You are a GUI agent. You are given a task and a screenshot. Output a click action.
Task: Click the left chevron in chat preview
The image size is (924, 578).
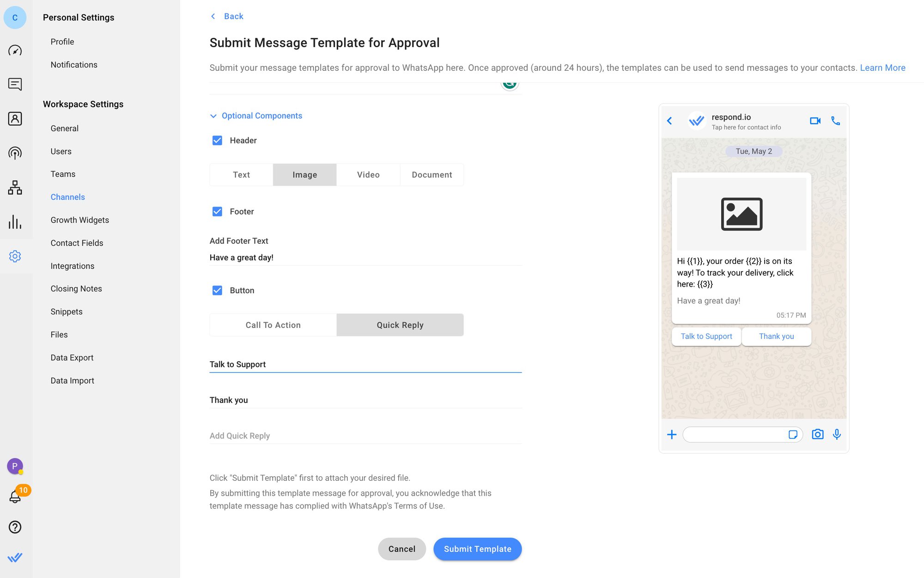click(x=670, y=121)
